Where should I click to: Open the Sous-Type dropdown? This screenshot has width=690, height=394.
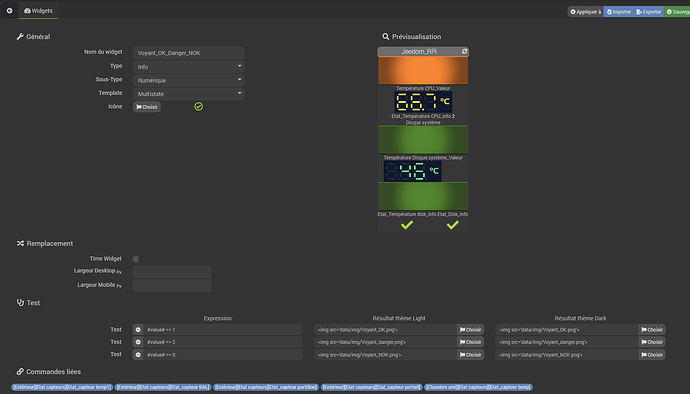[x=188, y=80]
